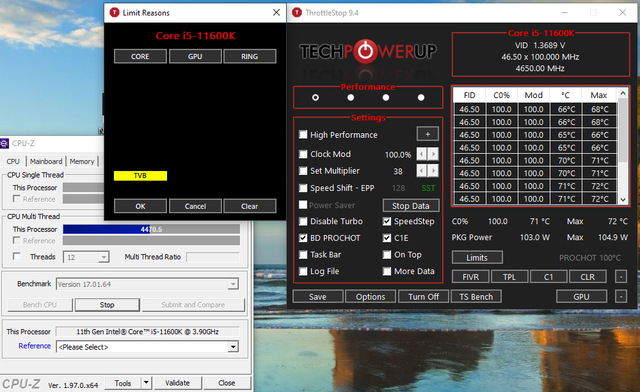Toggle Single Thread Reference checkbox in CPU-Z
Screen dimensions: 640x392
[x=17, y=198]
